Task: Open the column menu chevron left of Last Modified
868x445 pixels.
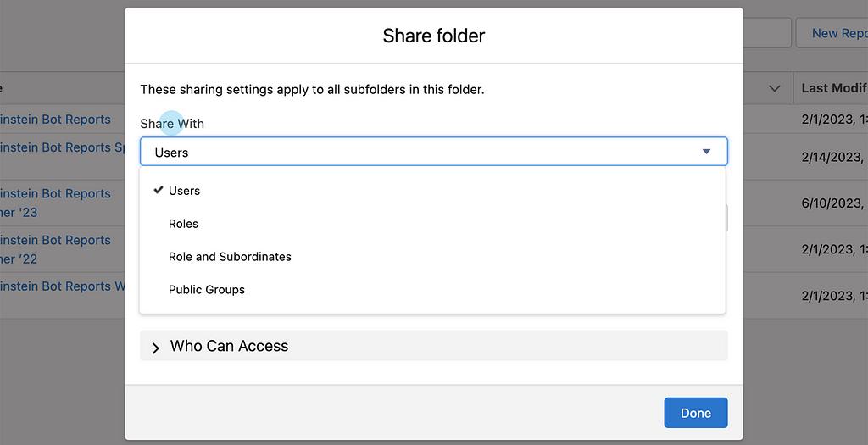Action: point(774,88)
